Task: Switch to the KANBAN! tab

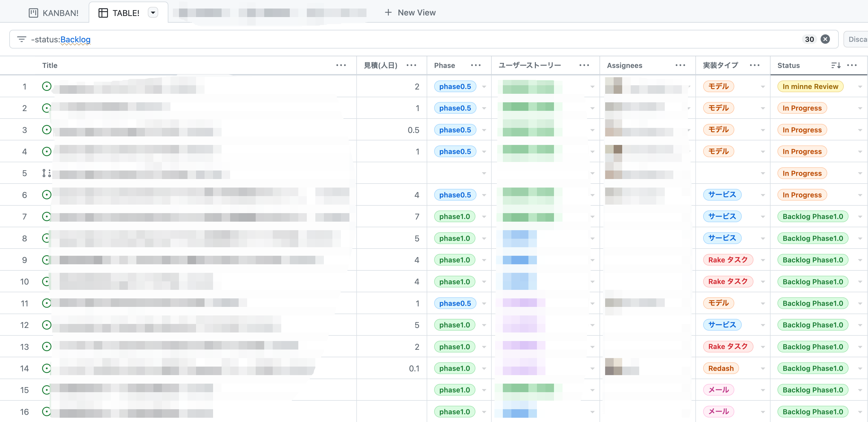Action: pos(54,13)
